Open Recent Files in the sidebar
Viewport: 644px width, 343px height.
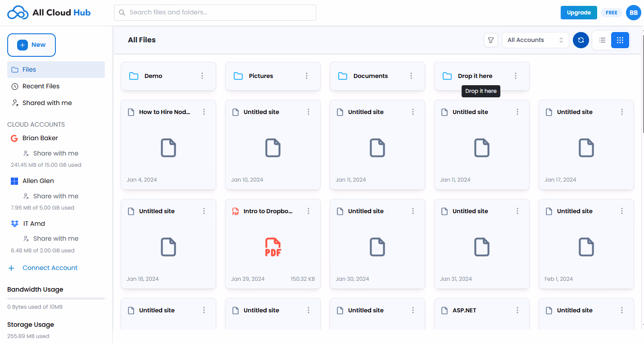pyautogui.click(x=41, y=86)
